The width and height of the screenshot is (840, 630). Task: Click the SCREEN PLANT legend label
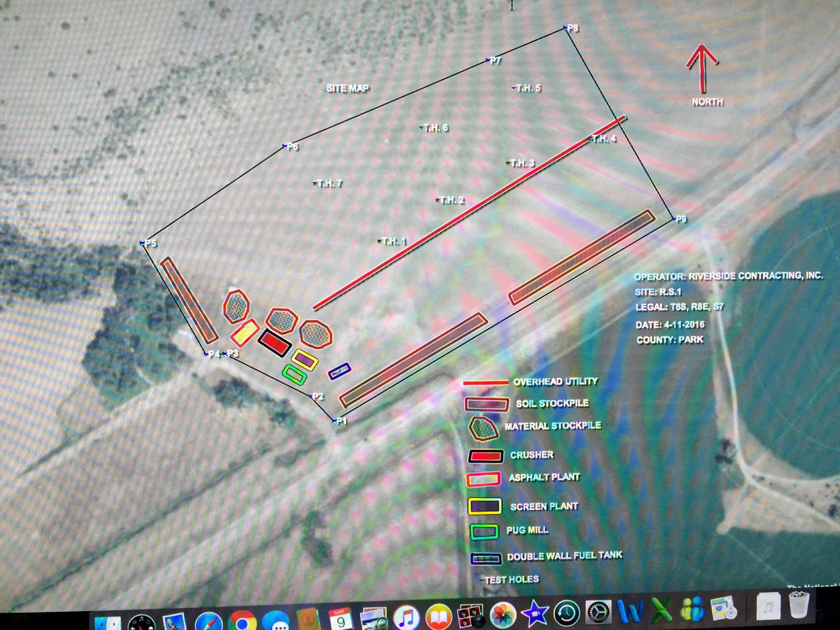544,507
